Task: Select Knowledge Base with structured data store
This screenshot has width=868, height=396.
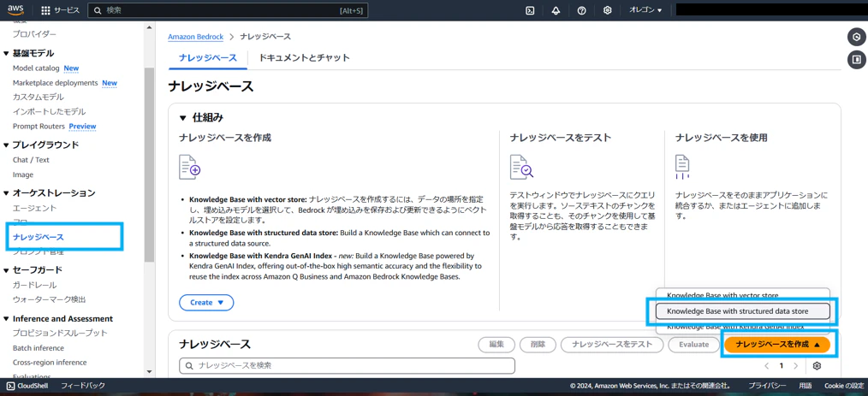Action: (743, 311)
